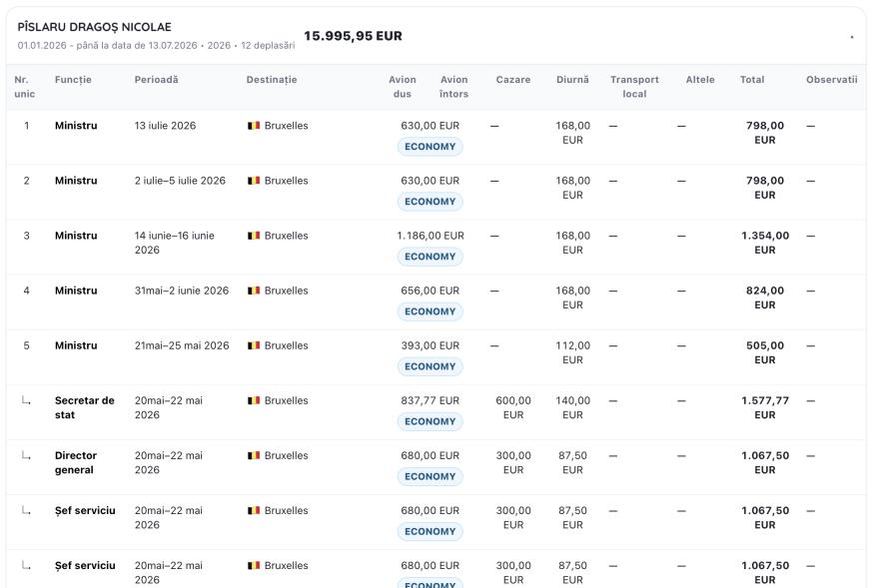Click the ECONOMY badge in trip number 1 row
This screenshot has width=869, height=588.
tap(431, 147)
